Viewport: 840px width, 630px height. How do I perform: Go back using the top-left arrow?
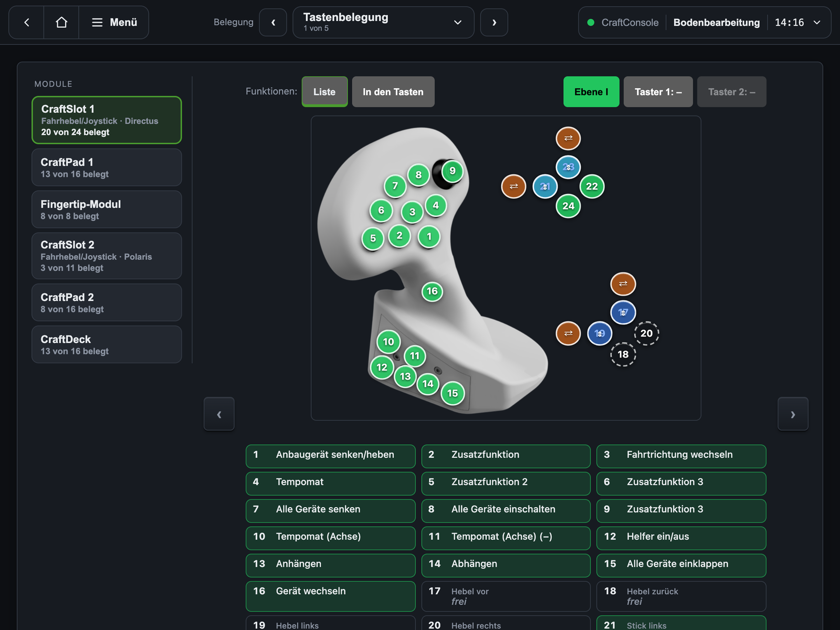(x=26, y=23)
